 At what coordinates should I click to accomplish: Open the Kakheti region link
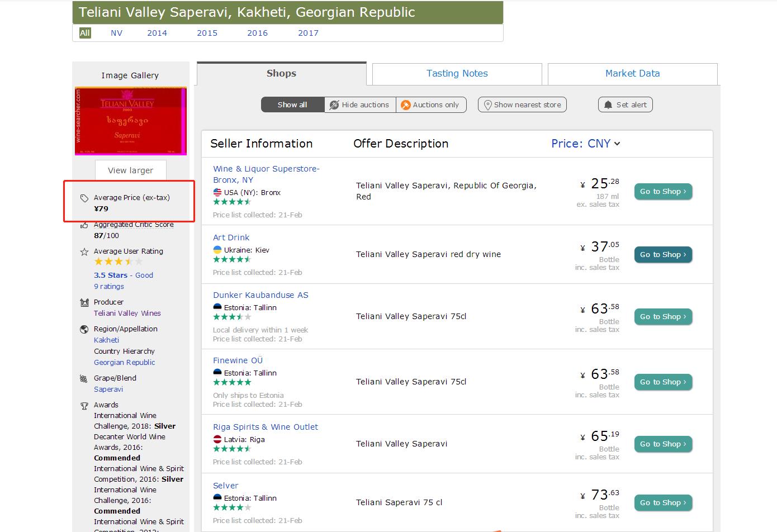(106, 340)
